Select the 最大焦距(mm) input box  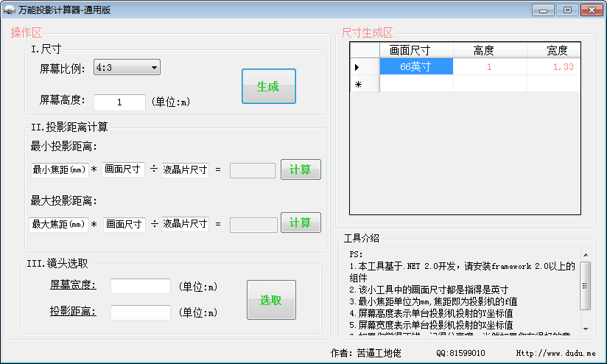[x=59, y=224]
